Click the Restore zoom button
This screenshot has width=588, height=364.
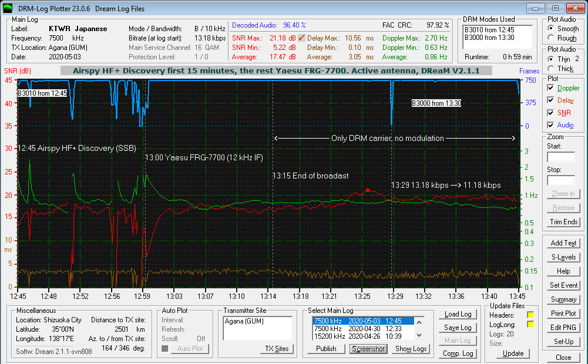point(563,208)
